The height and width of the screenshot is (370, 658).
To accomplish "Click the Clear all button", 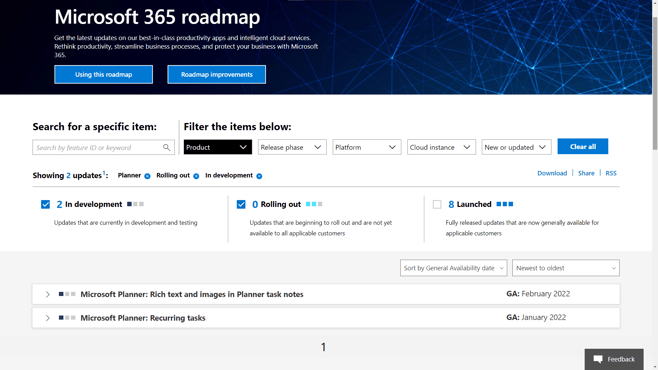I will point(582,146).
